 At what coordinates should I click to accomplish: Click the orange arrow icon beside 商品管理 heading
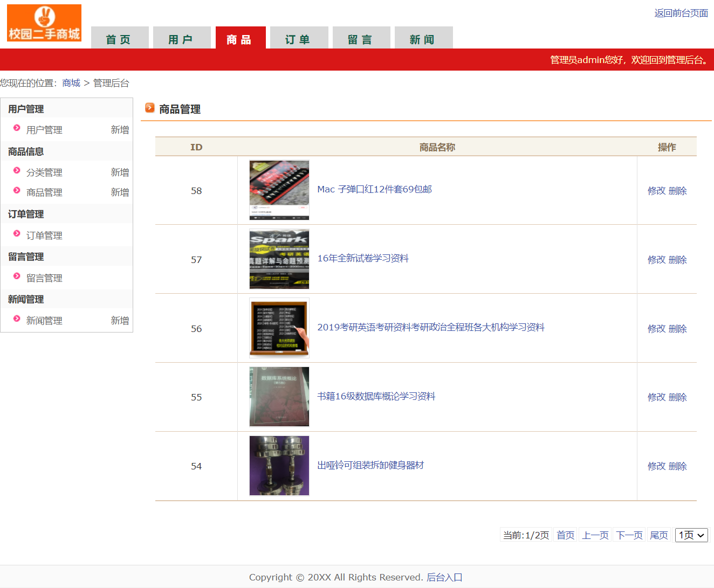coord(150,108)
